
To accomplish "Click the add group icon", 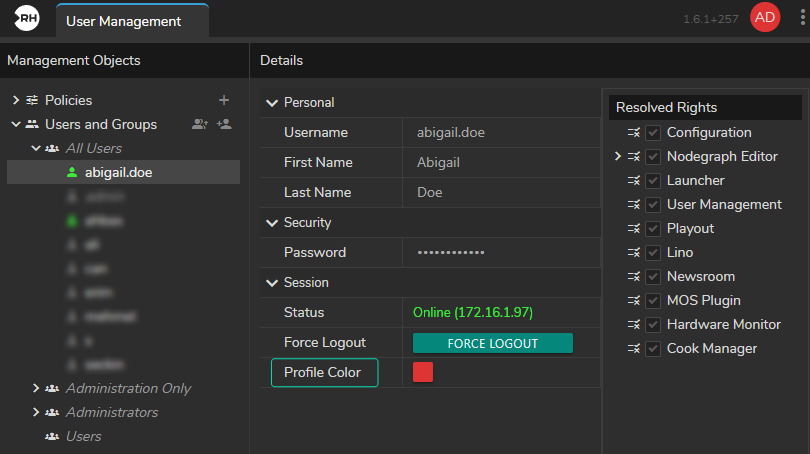I will pos(224,124).
